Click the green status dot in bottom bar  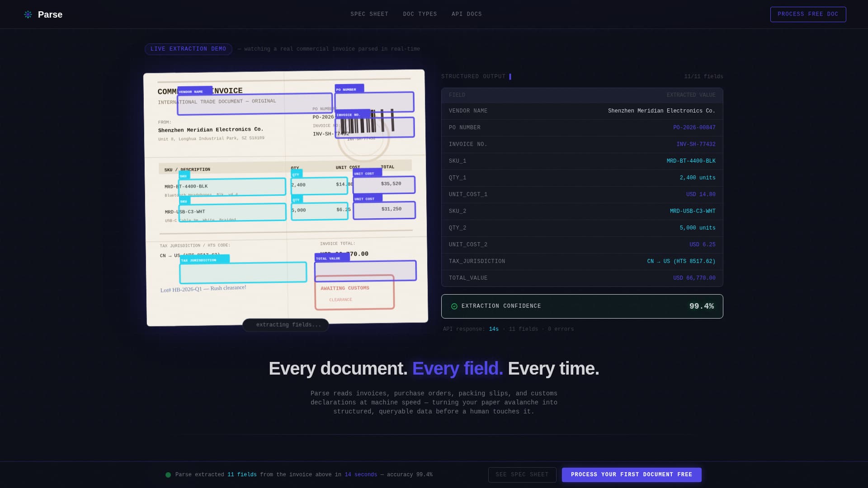(x=168, y=475)
